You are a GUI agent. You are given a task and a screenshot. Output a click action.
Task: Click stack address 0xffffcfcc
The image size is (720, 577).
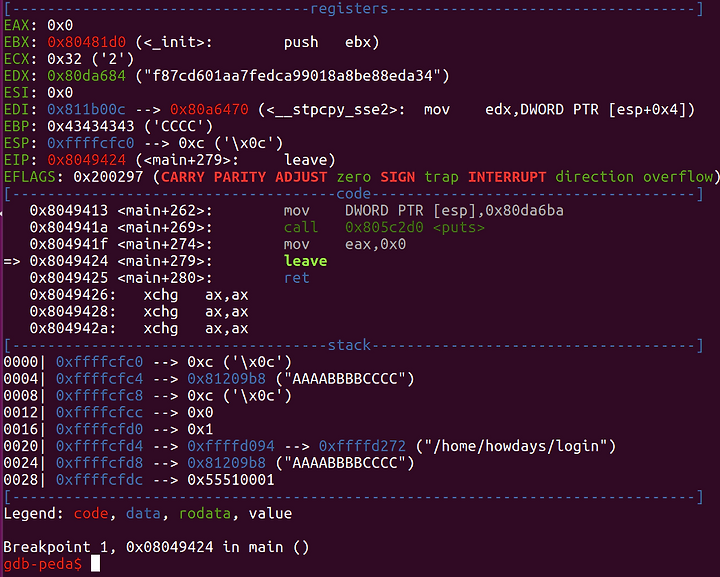pyautogui.click(x=99, y=413)
